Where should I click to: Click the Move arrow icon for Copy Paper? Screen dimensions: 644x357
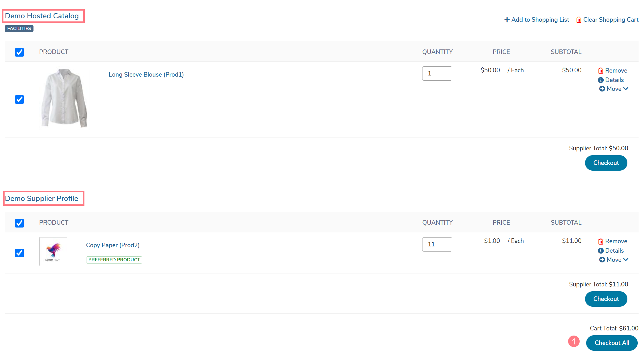[602, 260]
